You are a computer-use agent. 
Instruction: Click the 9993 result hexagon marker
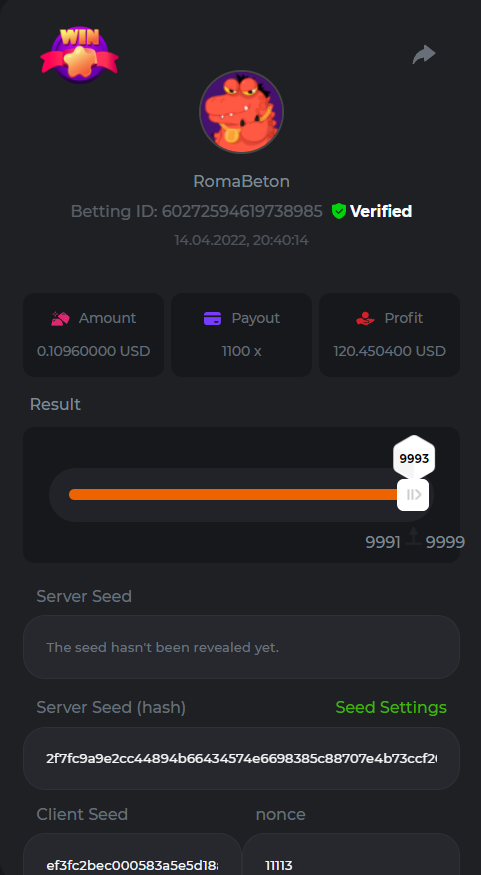pyautogui.click(x=414, y=459)
